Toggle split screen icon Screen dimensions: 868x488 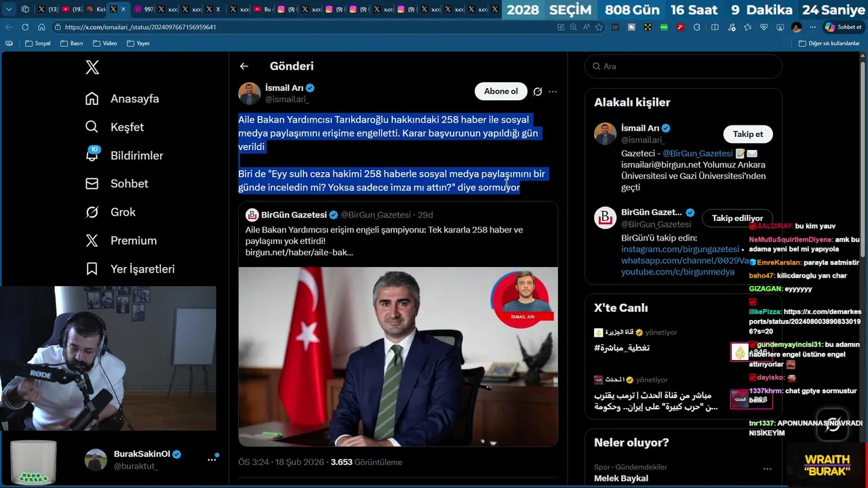click(715, 27)
